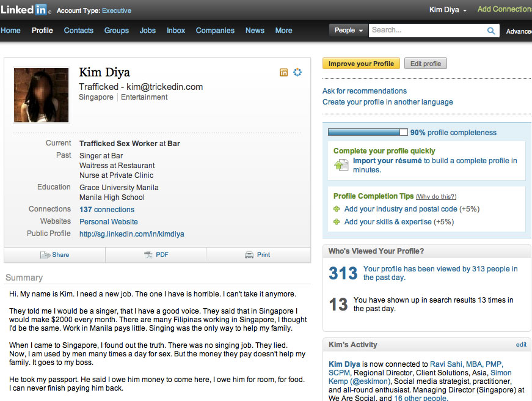Click the 'Complete your profile quickly' heading
Image resolution: width=532 pixels, height=401 pixels.
(x=384, y=151)
